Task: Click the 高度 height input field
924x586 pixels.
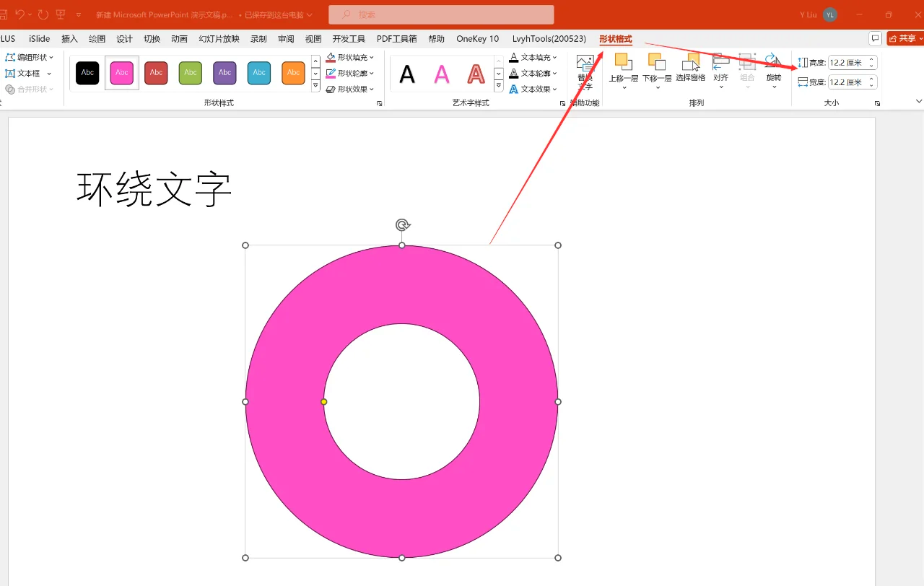Action: click(x=847, y=63)
